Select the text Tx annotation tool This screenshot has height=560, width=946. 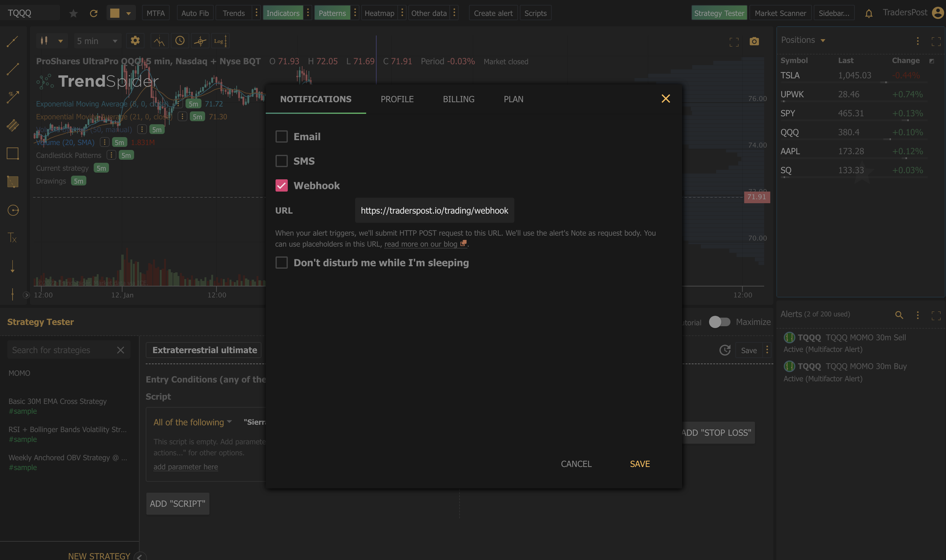click(13, 238)
